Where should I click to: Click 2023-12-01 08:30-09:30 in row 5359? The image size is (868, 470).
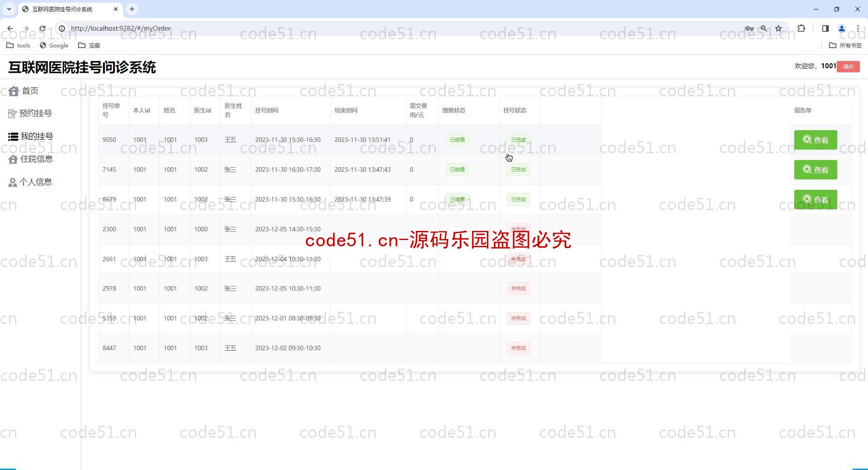pos(288,318)
